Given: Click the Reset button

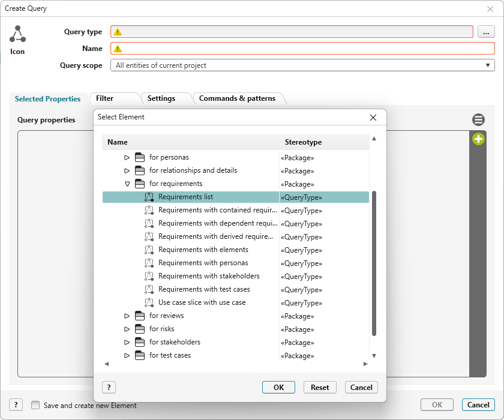Looking at the screenshot, I should pyautogui.click(x=320, y=387).
